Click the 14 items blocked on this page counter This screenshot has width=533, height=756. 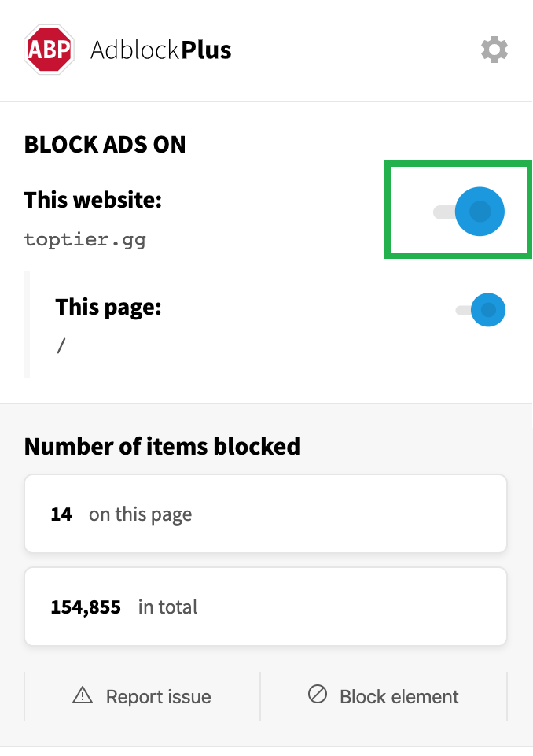(266, 513)
